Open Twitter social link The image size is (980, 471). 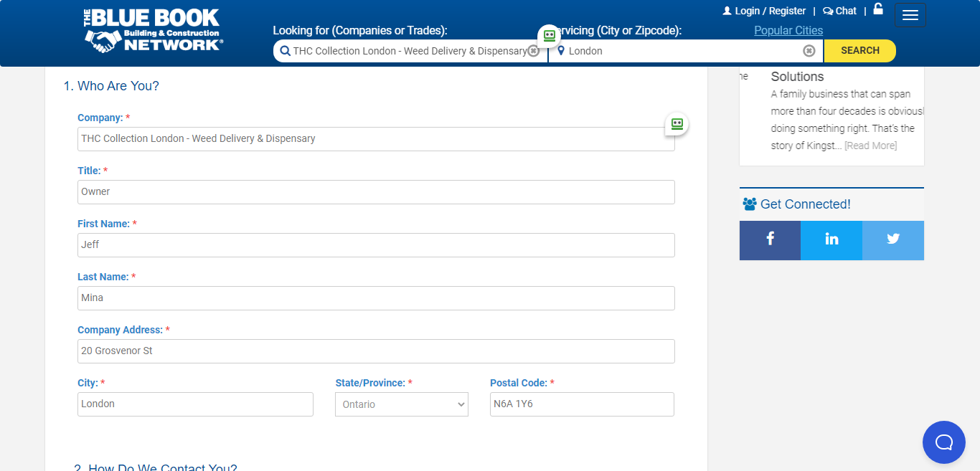pyautogui.click(x=893, y=240)
